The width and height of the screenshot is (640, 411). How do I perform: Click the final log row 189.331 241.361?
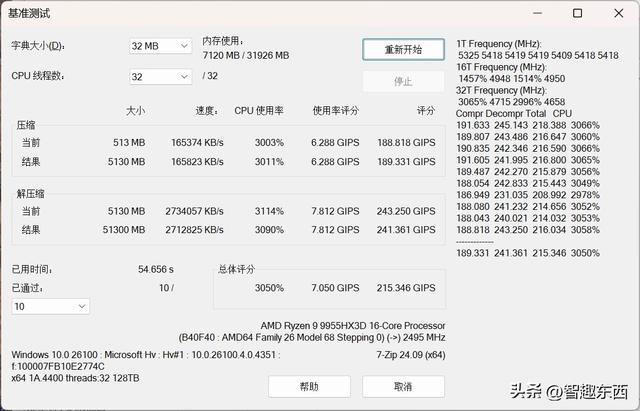[x=528, y=253]
